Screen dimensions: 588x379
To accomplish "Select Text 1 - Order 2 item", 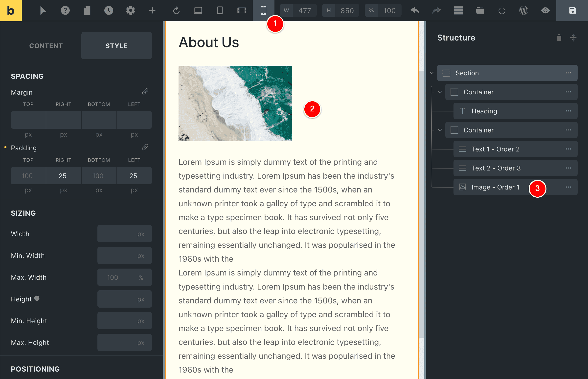I will click(515, 149).
